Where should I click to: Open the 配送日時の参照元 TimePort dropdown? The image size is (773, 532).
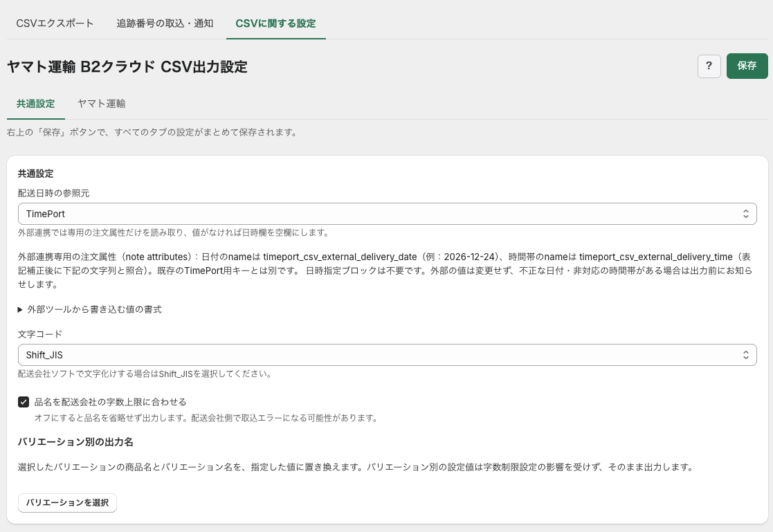click(387, 214)
